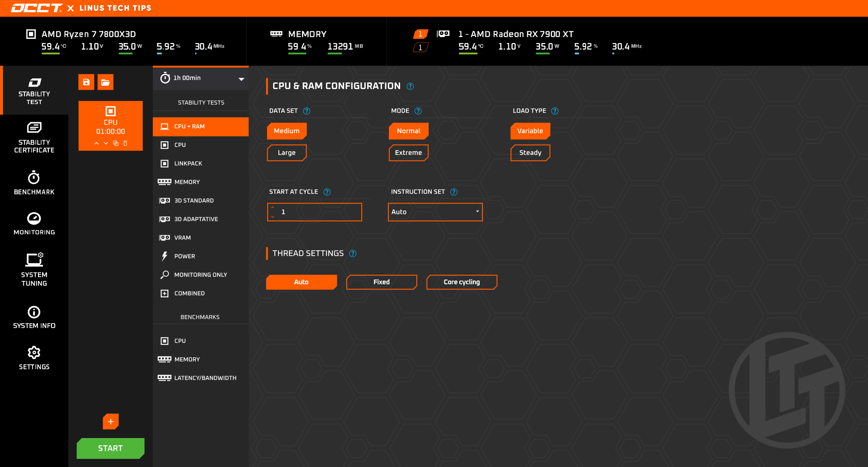Choose Extreme mode

pos(409,153)
